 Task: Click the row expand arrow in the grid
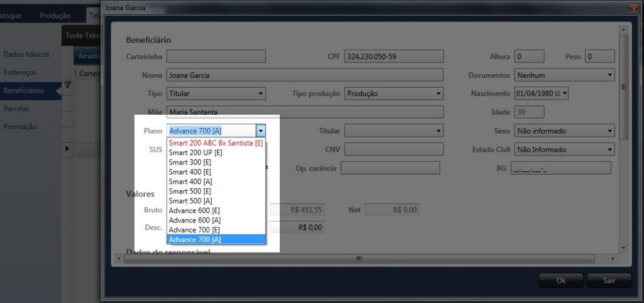point(67,149)
